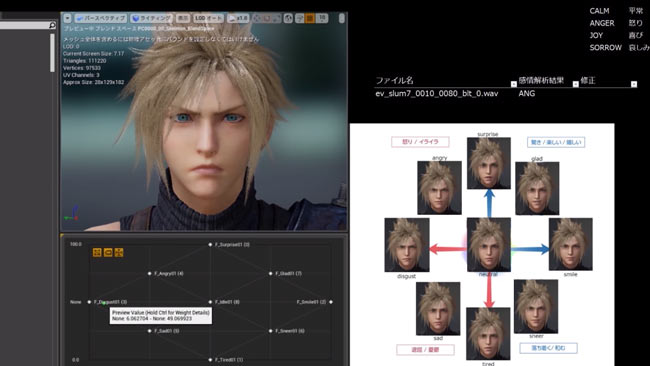Click the left panel vertical scrollbar

[52, 53]
